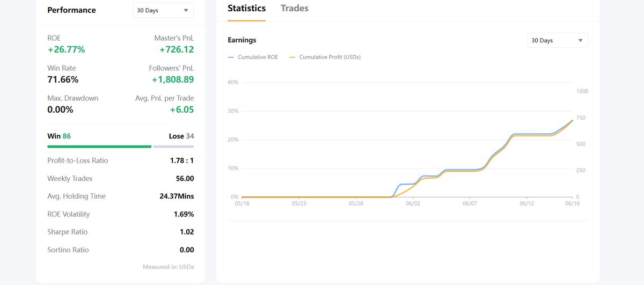The height and width of the screenshot is (285, 644).
Task: Click the Sharpe Ratio row
Action: 121,232
